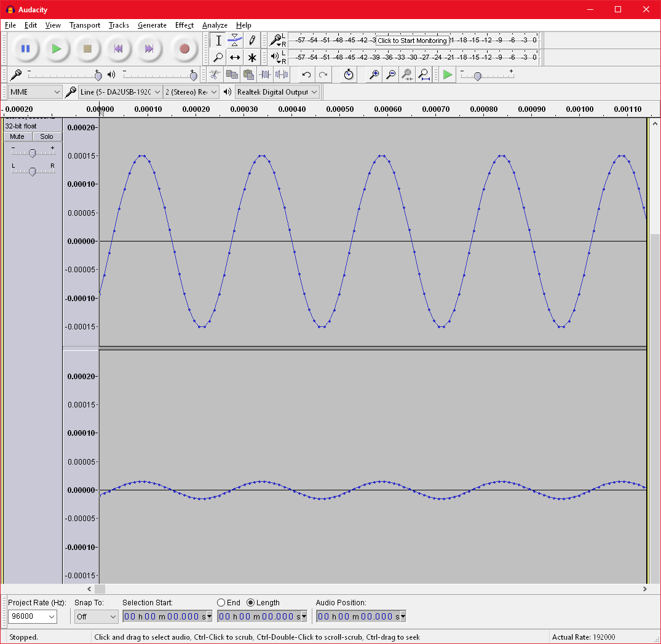Click the Zoom Out magnifier
Screen dimensions: 661x644
tap(391, 75)
